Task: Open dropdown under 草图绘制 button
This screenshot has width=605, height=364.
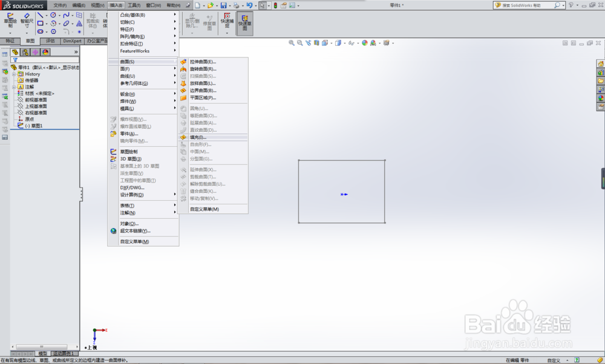Action: tap(10, 33)
